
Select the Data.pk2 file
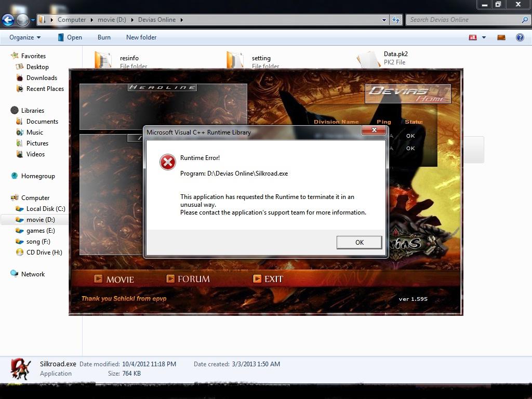click(383, 59)
